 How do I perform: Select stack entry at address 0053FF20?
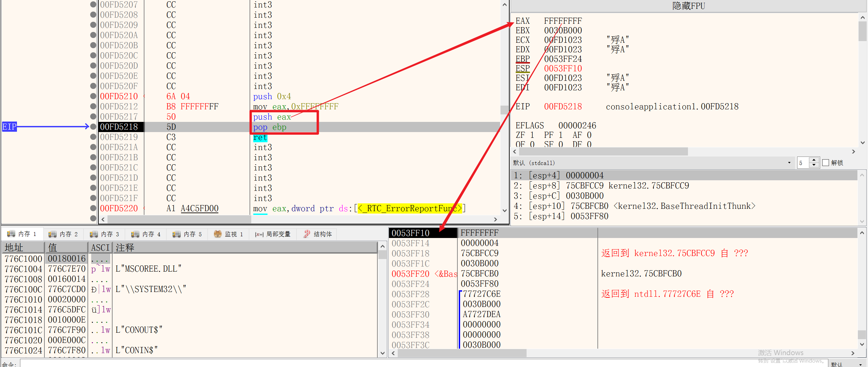pyautogui.click(x=410, y=274)
